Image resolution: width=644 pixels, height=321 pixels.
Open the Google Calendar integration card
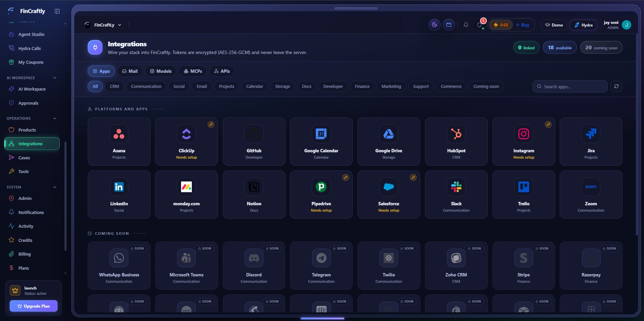[x=321, y=142]
